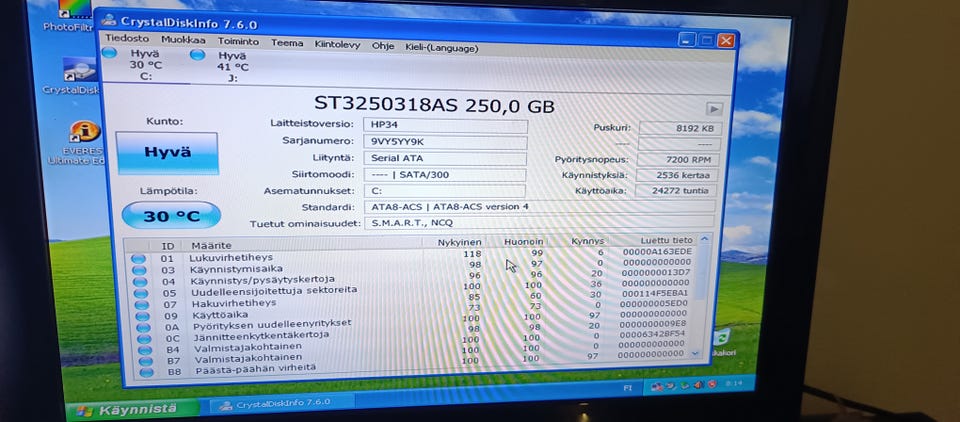Open the Toiminto menu
This screenshot has width=960, height=422.
pos(238,42)
